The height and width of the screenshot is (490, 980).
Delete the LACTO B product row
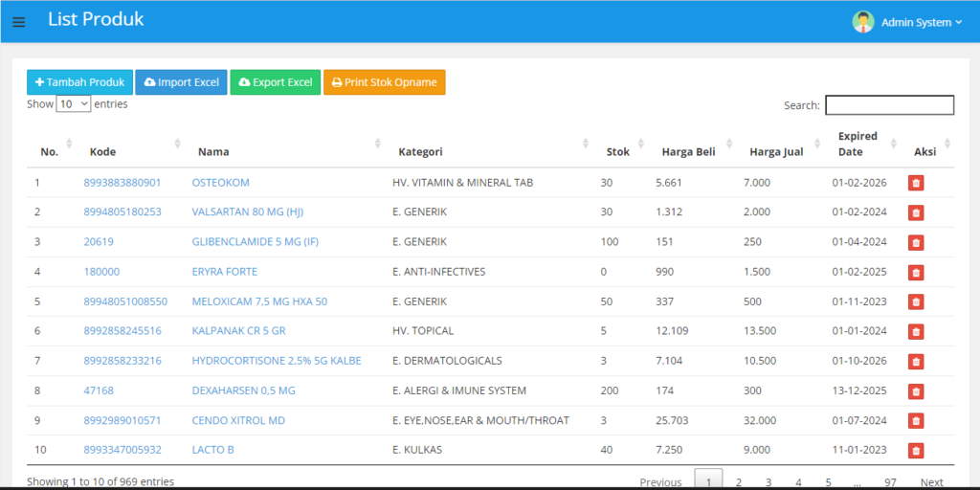(915, 450)
